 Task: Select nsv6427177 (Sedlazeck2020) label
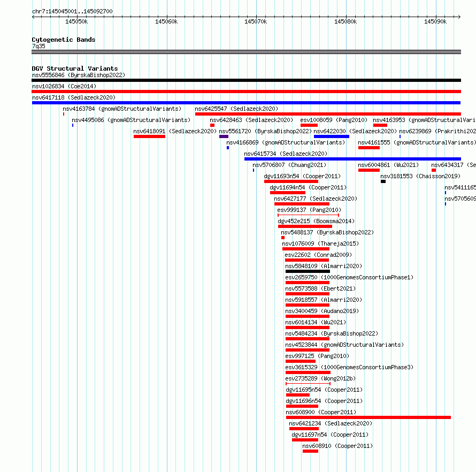click(316, 199)
